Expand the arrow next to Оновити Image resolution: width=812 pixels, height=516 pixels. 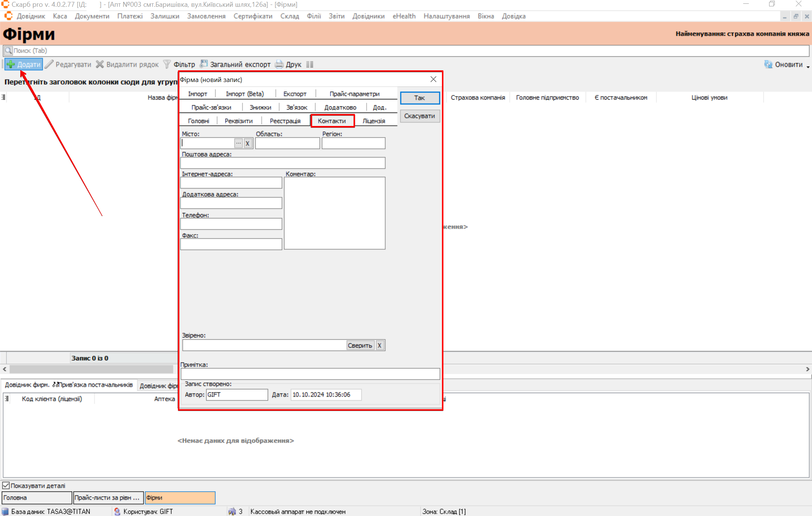(x=808, y=66)
